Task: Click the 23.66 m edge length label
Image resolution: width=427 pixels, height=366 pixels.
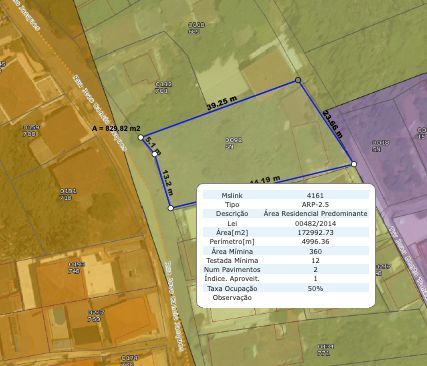Action: pos(333,124)
